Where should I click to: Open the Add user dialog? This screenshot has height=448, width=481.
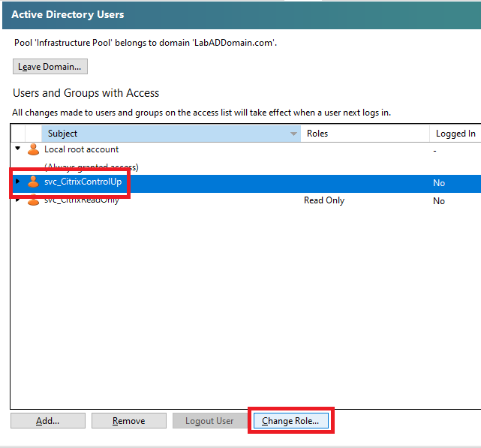48,421
